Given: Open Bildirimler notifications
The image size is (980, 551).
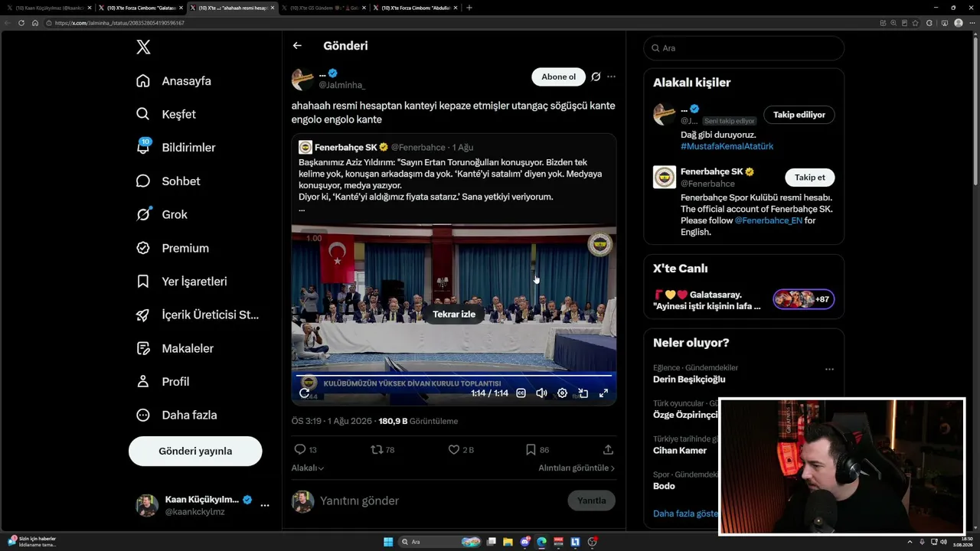Looking at the screenshot, I should tap(176, 148).
